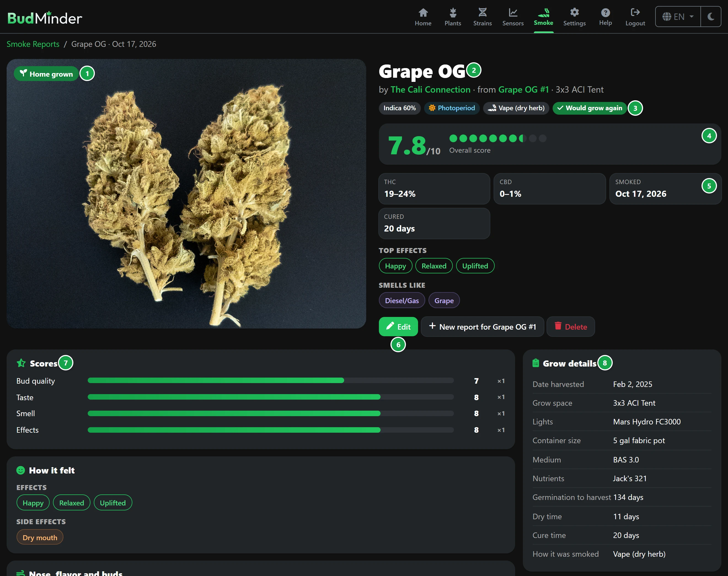This screenshot has height=576, width=728.
Task: Click the Vape (dry herb) badge
Action: (516, 108)
